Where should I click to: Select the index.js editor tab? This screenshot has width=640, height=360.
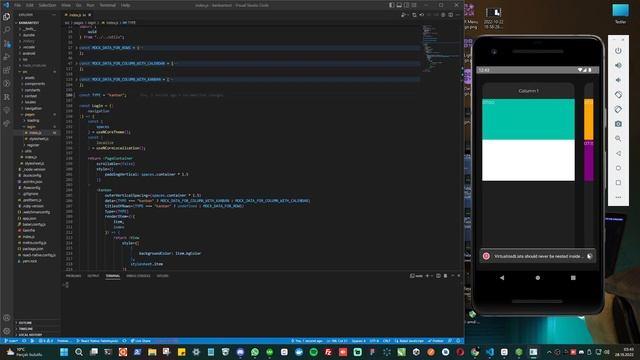pos(78,15)
